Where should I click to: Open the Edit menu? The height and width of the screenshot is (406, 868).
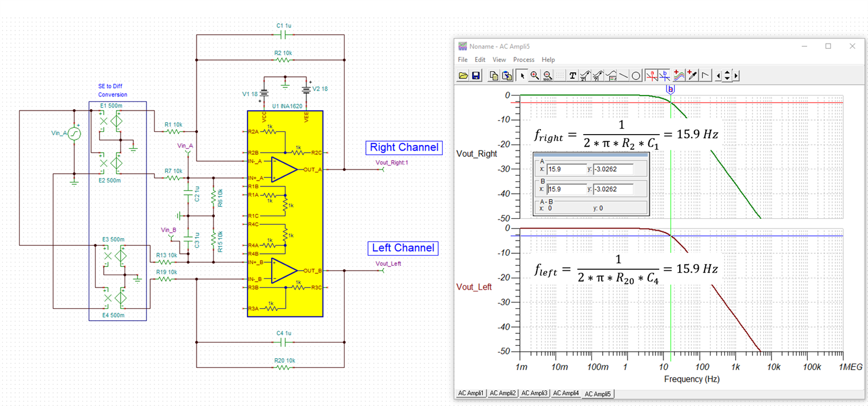point(480,60)
